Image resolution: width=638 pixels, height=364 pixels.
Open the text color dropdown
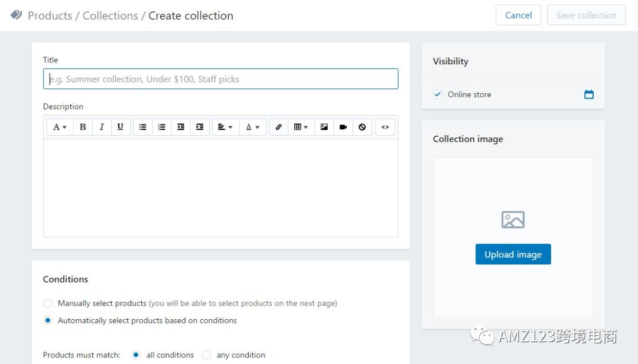pos(253,127)
